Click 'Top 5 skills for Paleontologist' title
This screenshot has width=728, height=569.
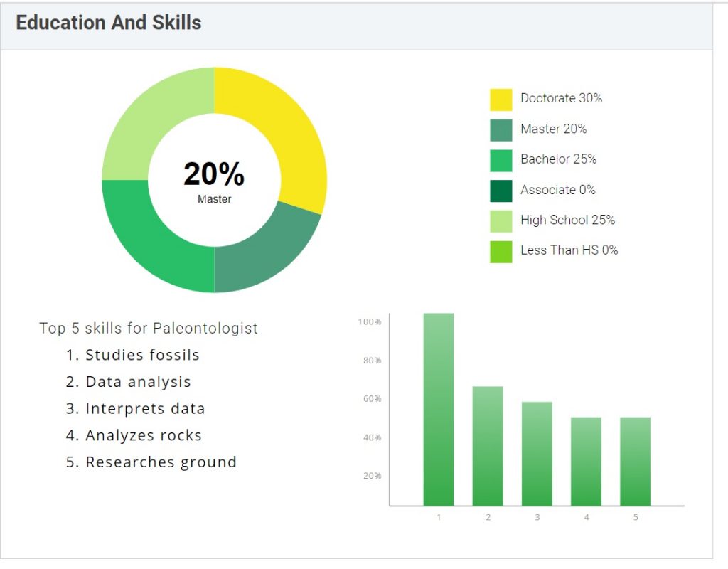click(x=148, y=329)
